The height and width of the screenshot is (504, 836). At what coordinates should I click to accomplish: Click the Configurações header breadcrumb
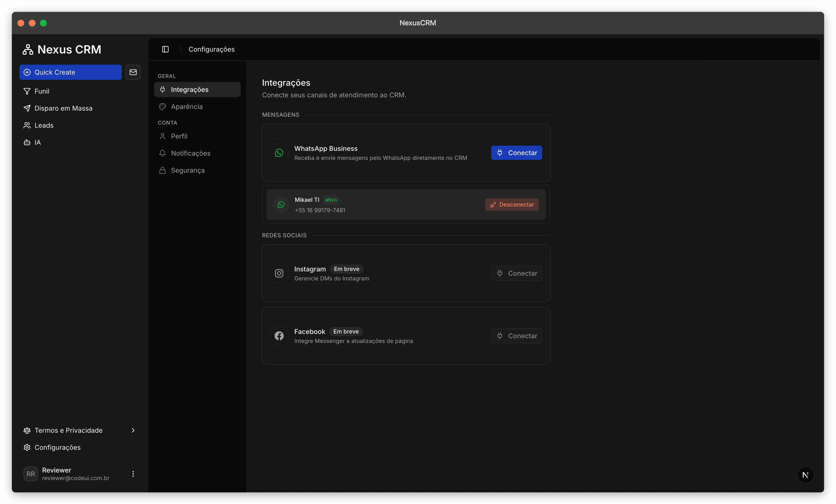pos(211,49)
